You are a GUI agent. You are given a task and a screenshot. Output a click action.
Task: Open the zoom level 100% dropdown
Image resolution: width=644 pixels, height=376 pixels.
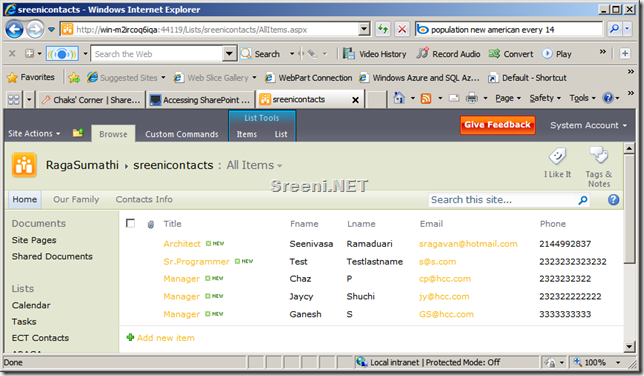tap(618, 362)
